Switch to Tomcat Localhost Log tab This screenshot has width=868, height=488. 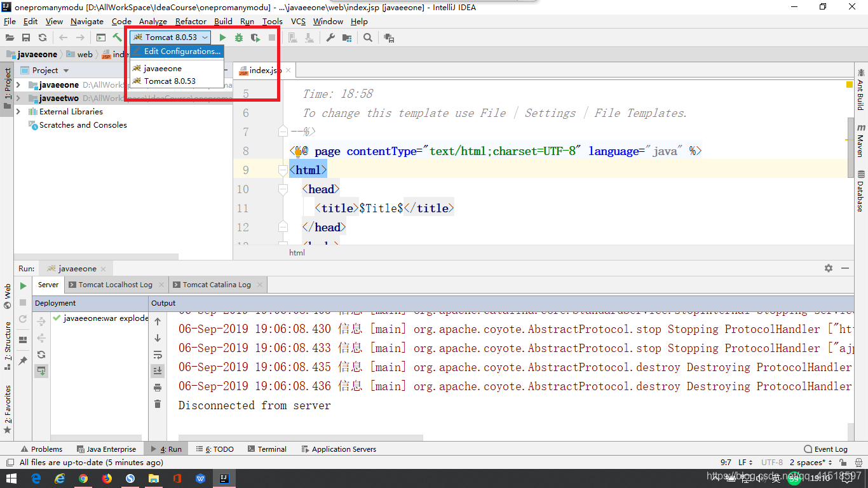point(115,285)
